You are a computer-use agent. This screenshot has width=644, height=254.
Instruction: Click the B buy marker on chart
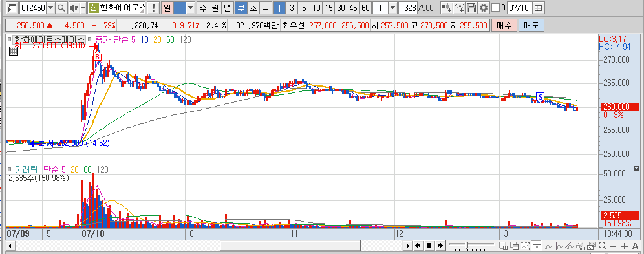pyautogui.click(x=98, y=57)
